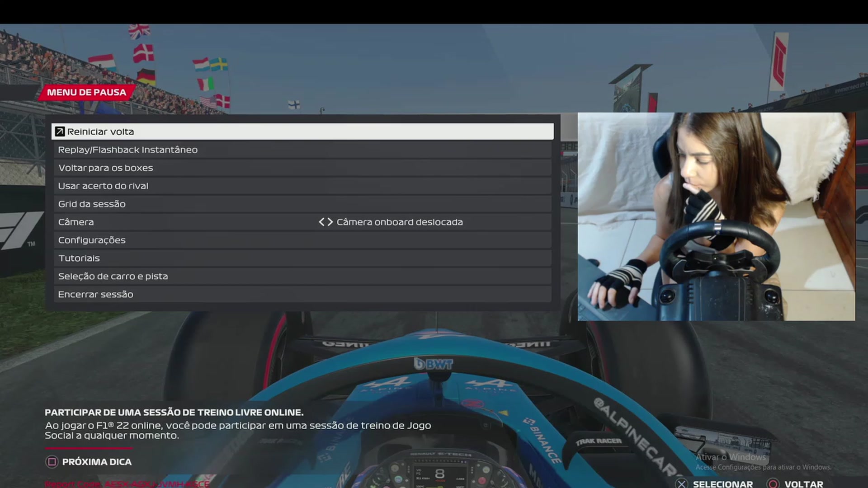Screen dimensions: 868x488
Task: Click the red Report Code text
Action: click(127, 484)
